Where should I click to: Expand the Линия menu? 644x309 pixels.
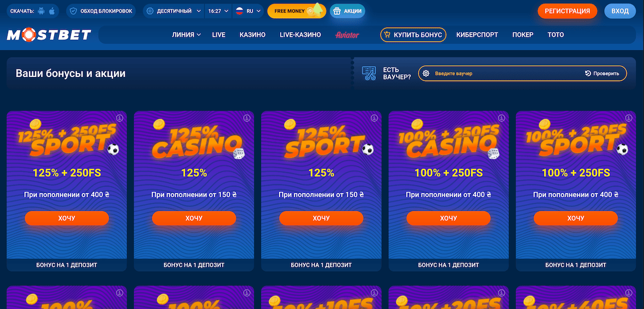(x=186, y=35)
